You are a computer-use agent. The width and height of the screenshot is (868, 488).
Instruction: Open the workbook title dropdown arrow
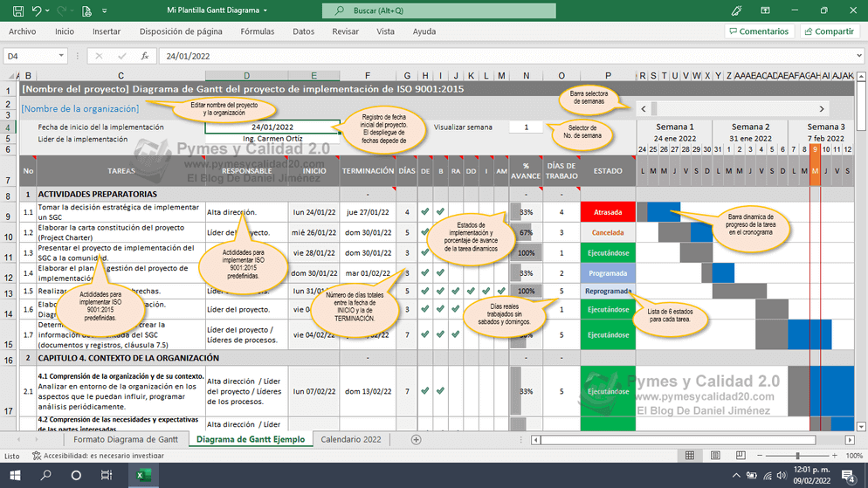265,10
